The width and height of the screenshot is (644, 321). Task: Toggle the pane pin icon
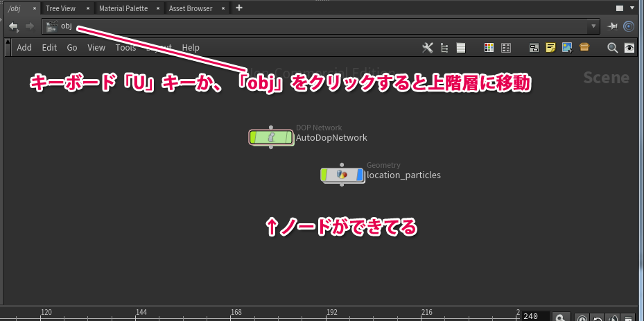[x=612, y=27]
